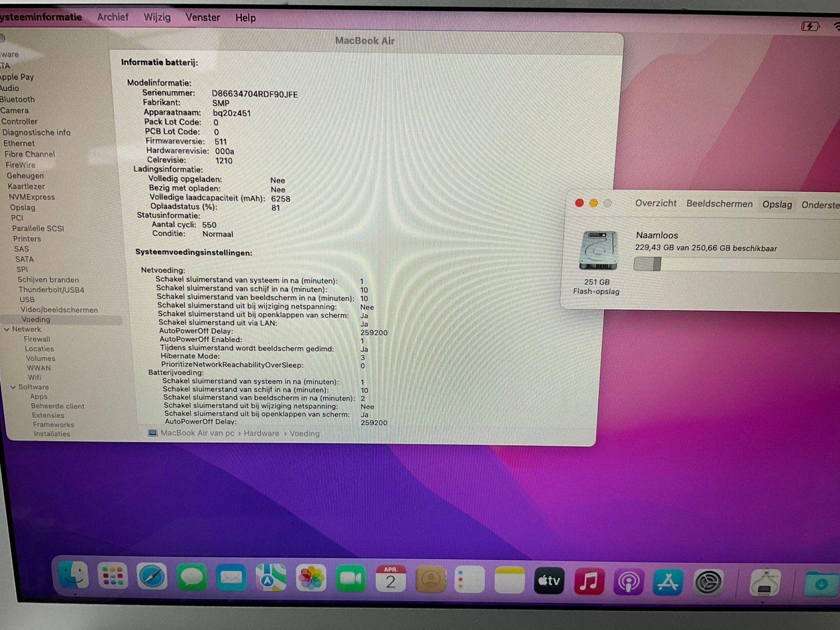This screenshot has height=630, width=840.
Task: Select Diagnostische info in sidebar
Action: (36, 132)
